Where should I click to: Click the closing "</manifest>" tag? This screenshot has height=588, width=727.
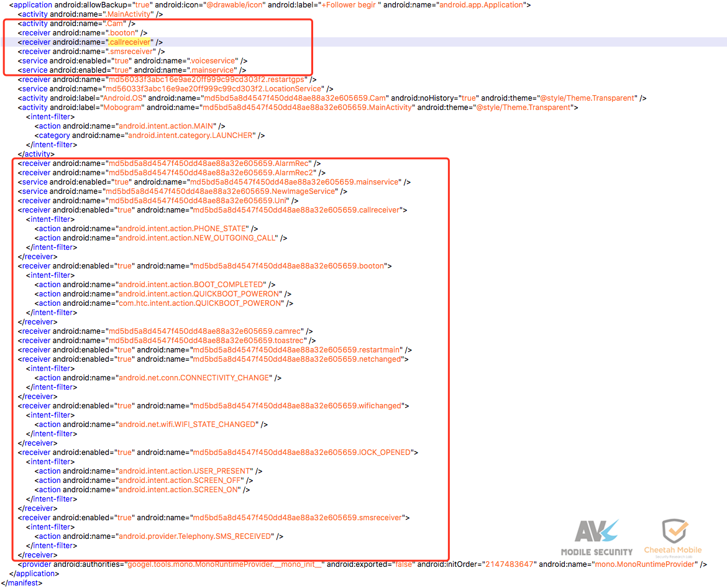(21, 583)
